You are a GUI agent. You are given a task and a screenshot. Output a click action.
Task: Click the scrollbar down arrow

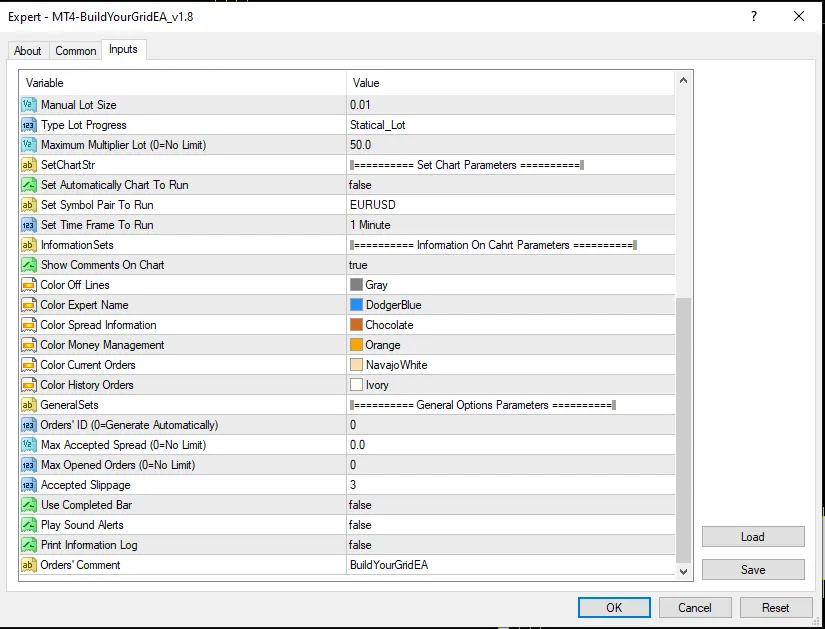click(683, 571)
